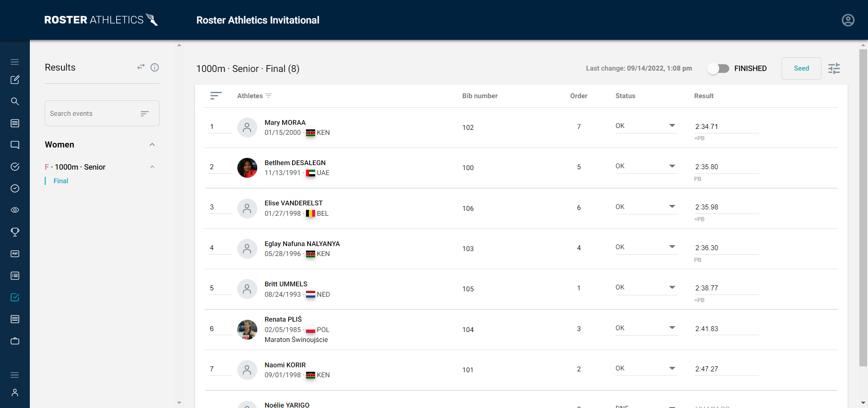
Task: Select the Final round under 1000m Senior
Action: click(61, 180)
